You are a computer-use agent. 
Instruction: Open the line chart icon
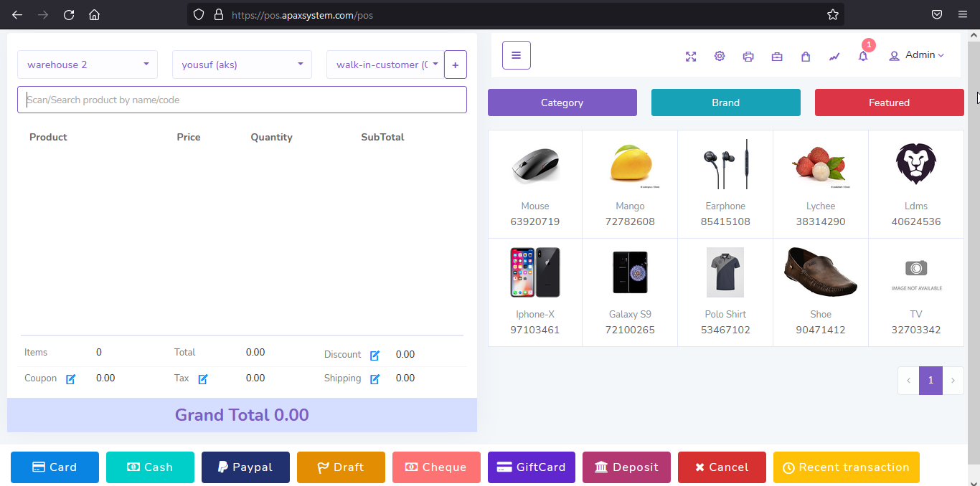point(834,57)
